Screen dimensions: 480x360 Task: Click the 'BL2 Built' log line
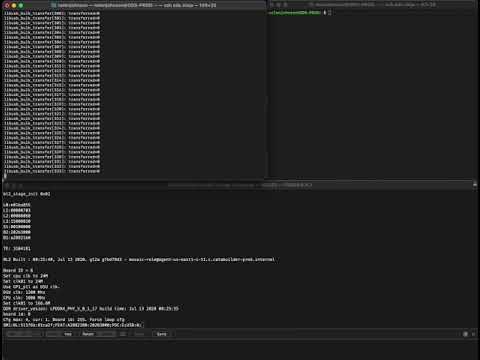click(x=139, y=259)
